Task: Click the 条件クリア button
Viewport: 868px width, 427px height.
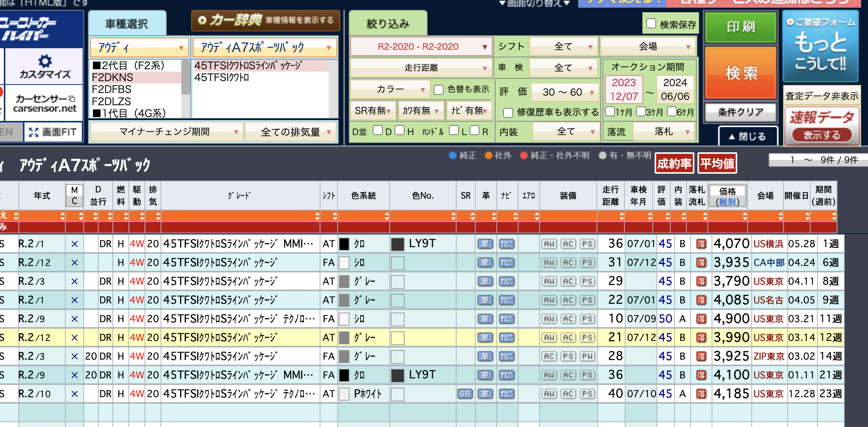Action: pos(741,112)
